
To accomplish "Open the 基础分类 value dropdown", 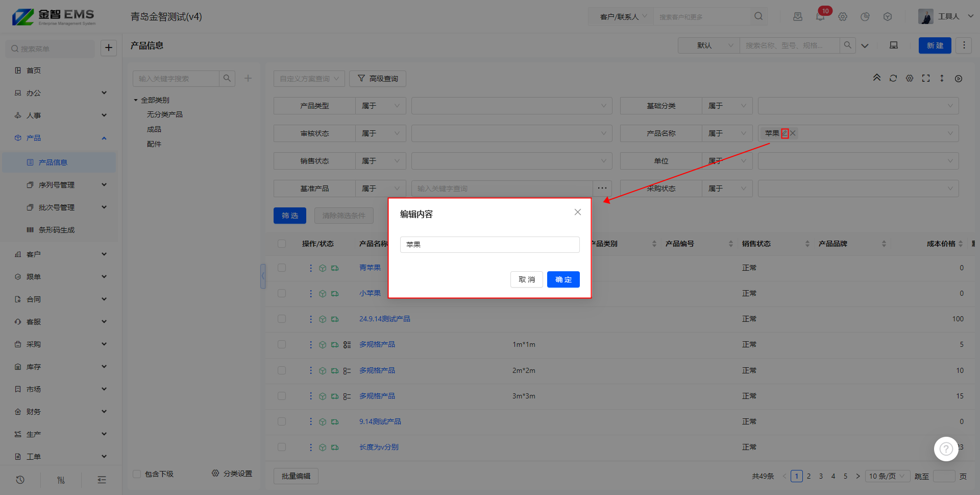I will 859,106.
